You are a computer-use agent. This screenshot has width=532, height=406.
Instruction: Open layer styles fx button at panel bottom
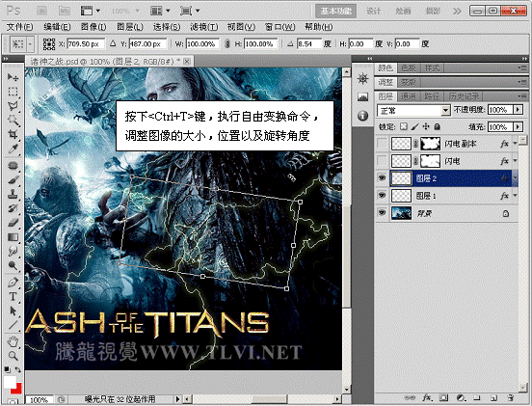[427, 397]
